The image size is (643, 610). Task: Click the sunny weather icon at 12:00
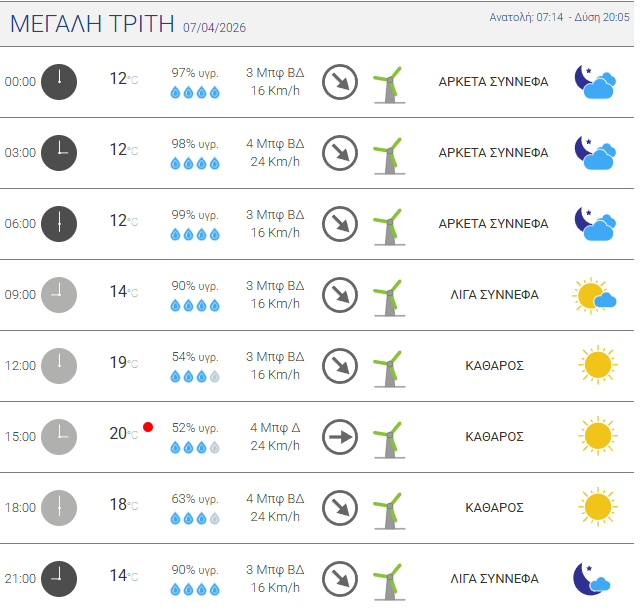(597, 365)
